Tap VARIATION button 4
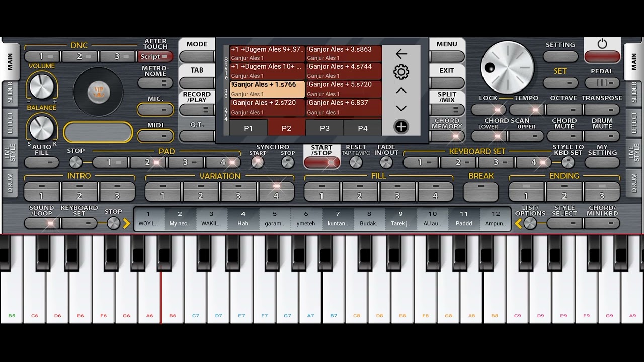Screen dimensions: 644x362 276,192
